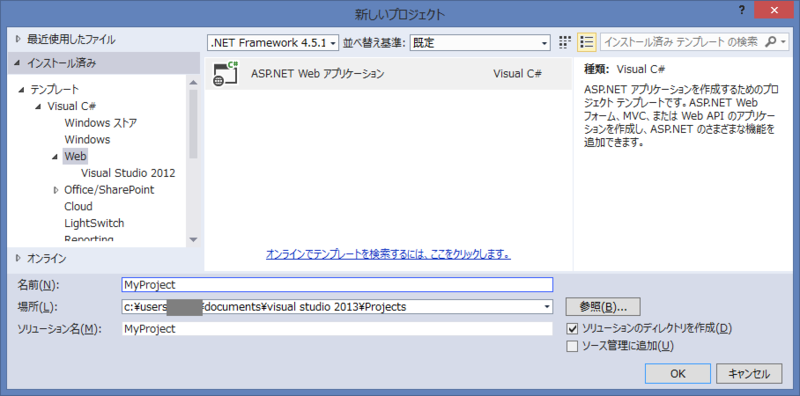The image size is (800, 396).
Task: Select the Reporting template category
Action: [x=89, y=238]
